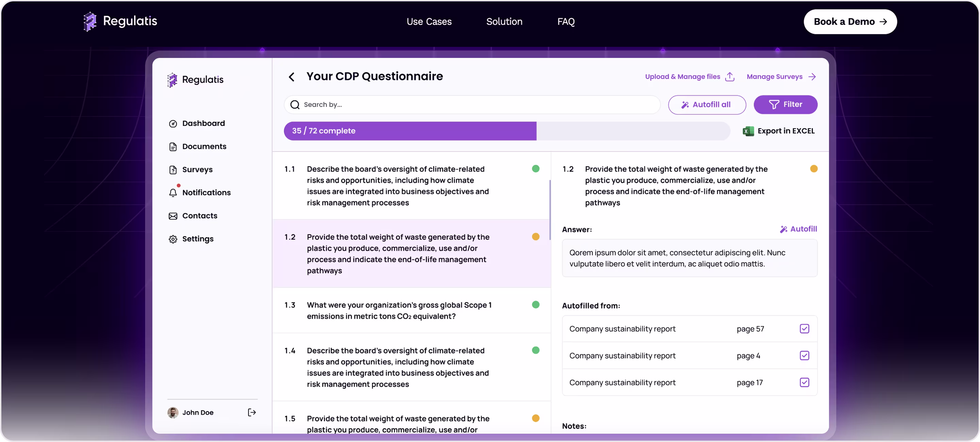Click the Excel icon beside Export in EXCEL
The width and height of the screenshot is (980, 442).
[748, 131]
